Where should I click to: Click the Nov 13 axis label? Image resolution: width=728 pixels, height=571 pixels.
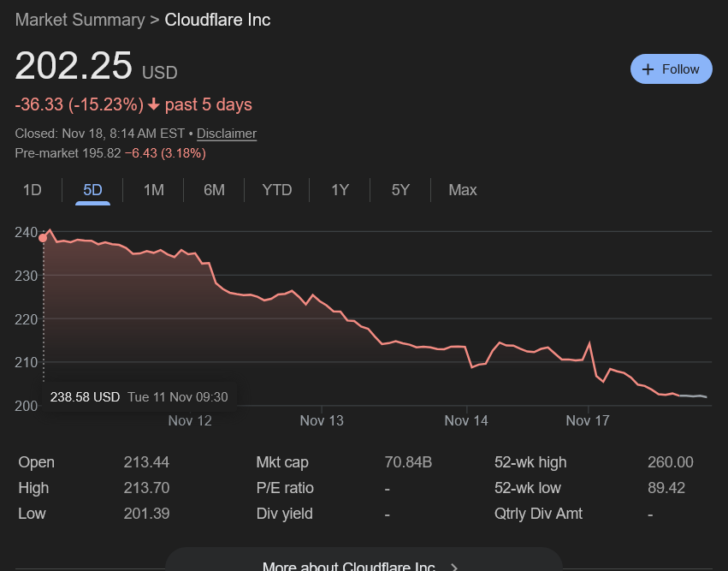pos(322,421)
